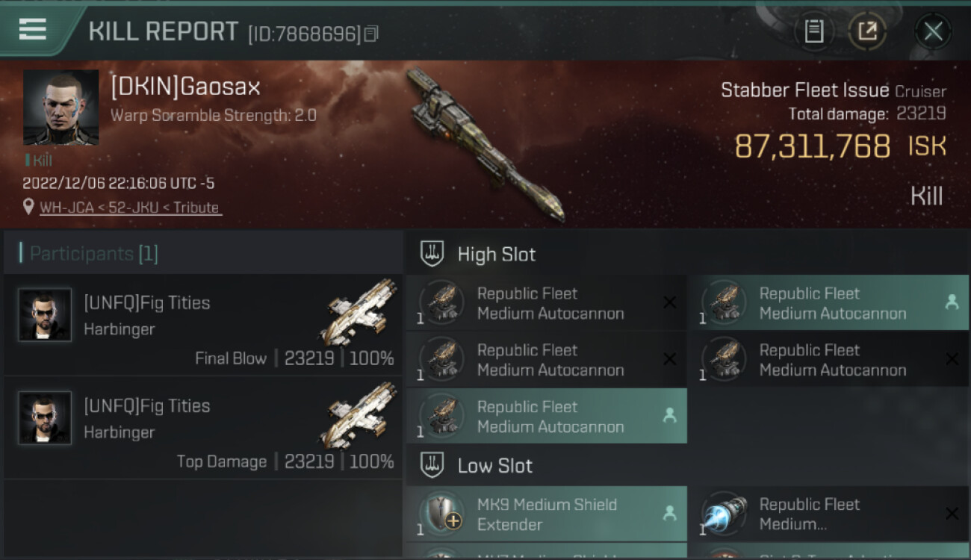Click person marker on top-right Autocannon
The image size is (971, 560).
[952, 302]
